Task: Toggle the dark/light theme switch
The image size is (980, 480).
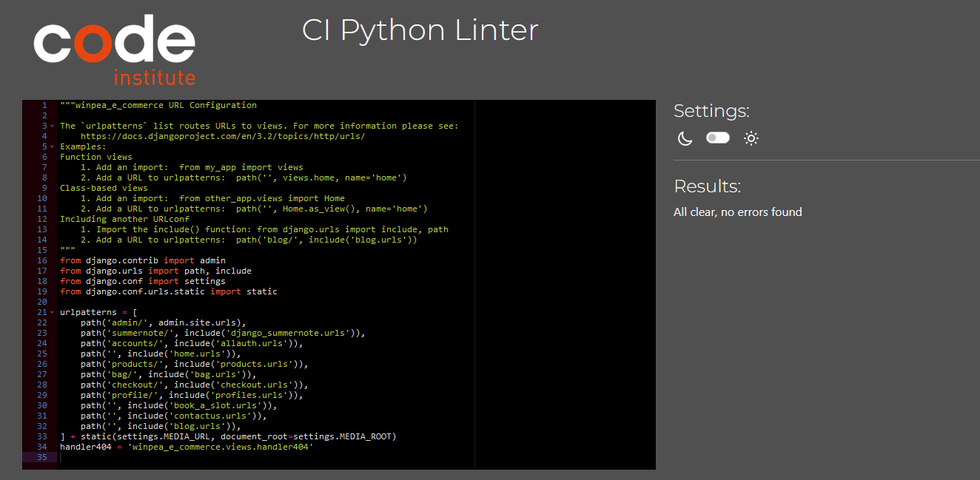Action: [x=718, y=138]
